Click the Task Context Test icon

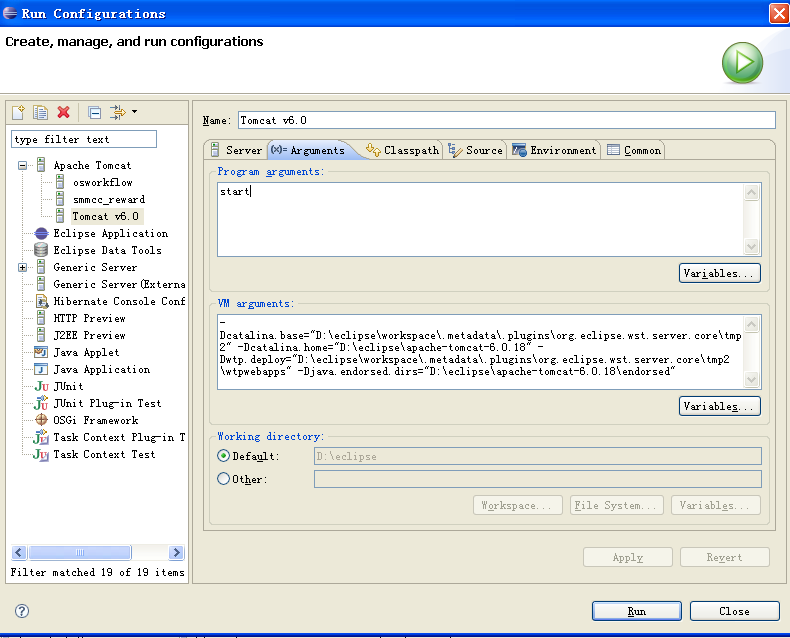[41, 454]
